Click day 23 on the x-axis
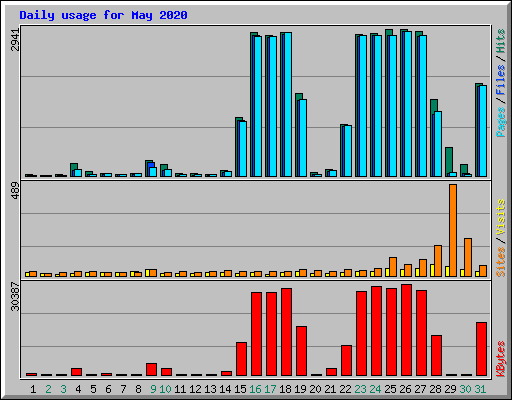The width and height of the screenshot is (512, 400). [x=360, y=389]
